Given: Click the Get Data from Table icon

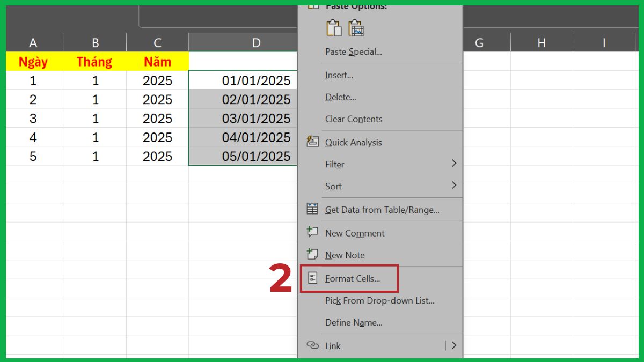Looking at the screenshot, I should pyautogui.click(x=312, y=209).
